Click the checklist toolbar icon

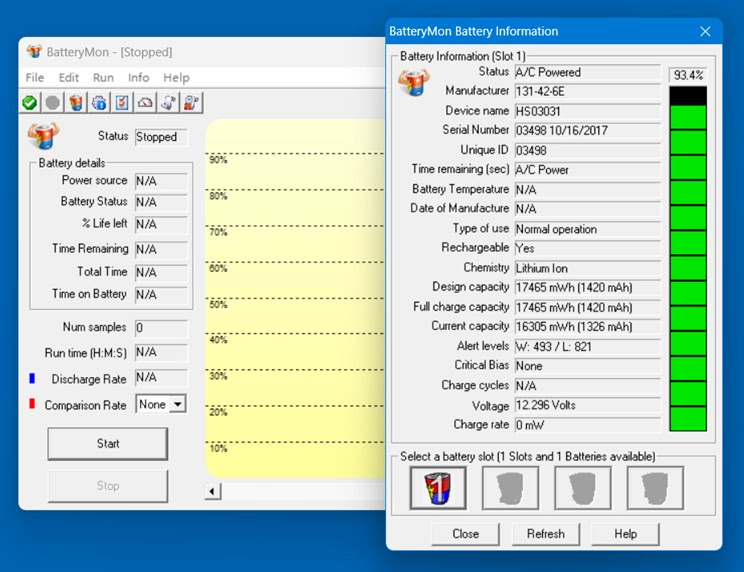pos(122,102)
